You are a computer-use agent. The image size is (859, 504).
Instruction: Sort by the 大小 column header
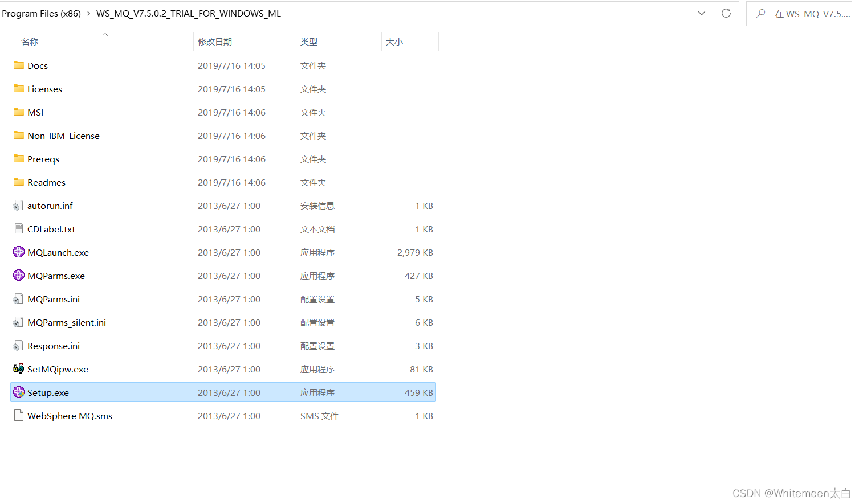tap(394, 42)
